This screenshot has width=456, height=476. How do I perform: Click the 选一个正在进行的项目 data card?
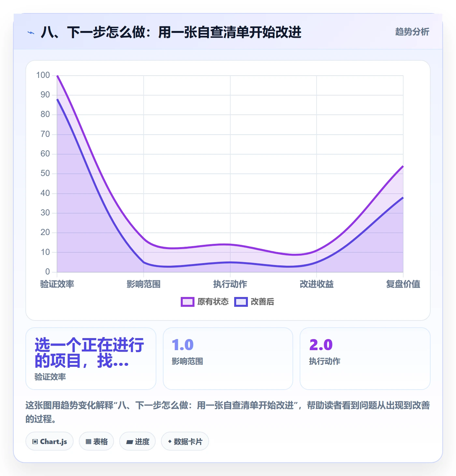91,359
